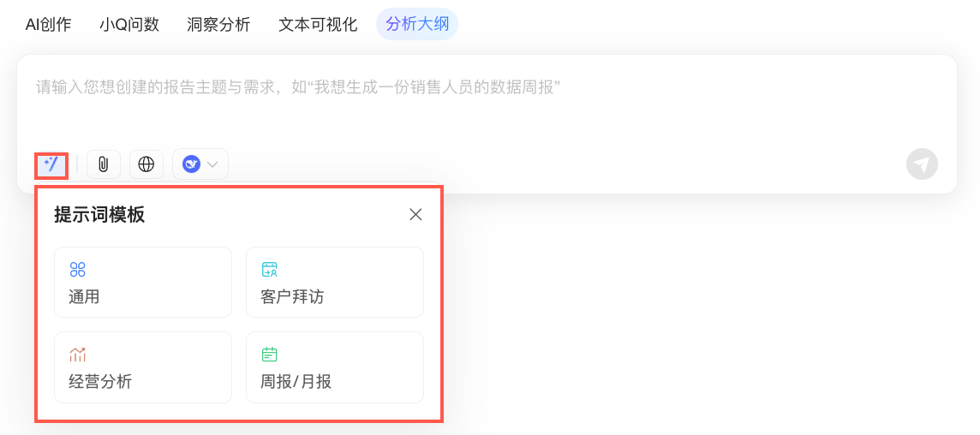Expand the model selector chevron
The image size is (980, 435).
pos(212,164)
